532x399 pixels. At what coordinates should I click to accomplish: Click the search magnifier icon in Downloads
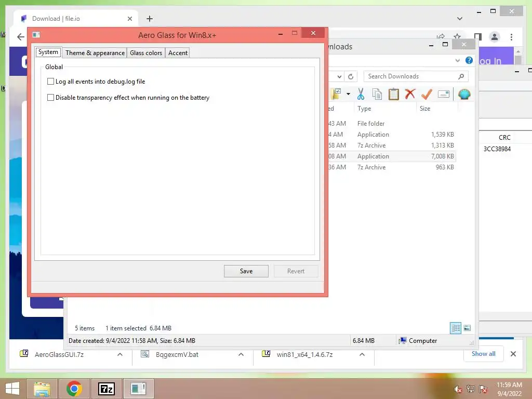pyautogui.click(x=461, y=76)
